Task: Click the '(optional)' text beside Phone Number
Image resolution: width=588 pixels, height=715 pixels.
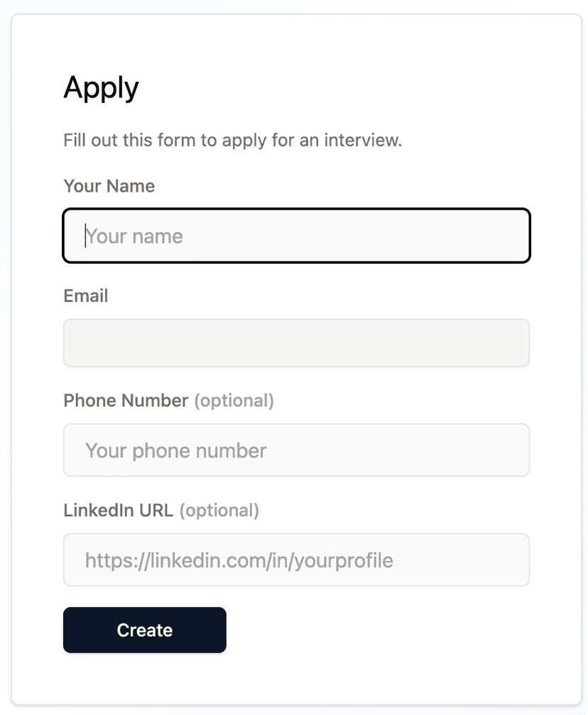Action: coord(234,400)
